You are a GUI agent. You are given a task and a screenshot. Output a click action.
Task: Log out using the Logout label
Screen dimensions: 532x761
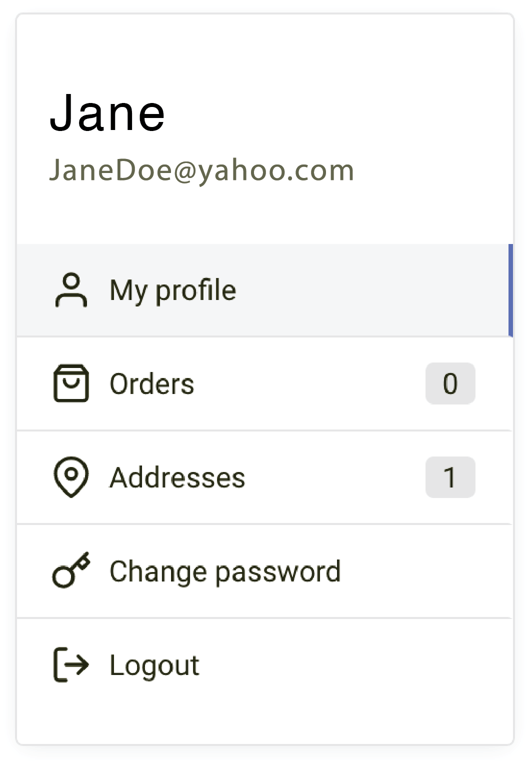point(154,665)
